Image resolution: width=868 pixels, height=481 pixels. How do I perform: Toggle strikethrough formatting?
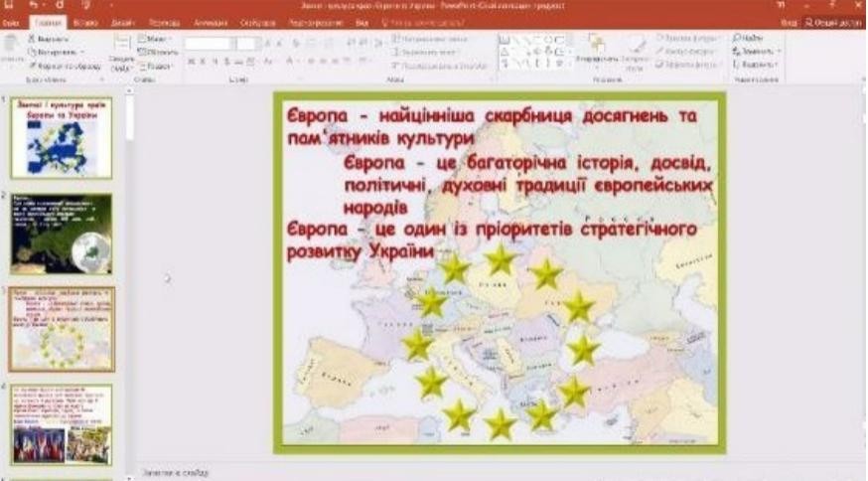[238, 61]
